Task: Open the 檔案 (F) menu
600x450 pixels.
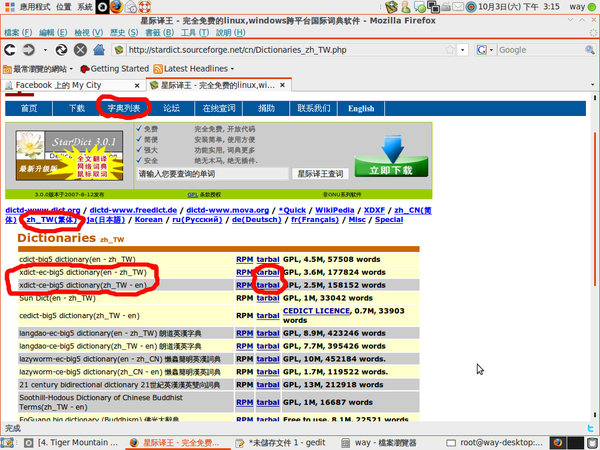Action: (x=18, y=33)
